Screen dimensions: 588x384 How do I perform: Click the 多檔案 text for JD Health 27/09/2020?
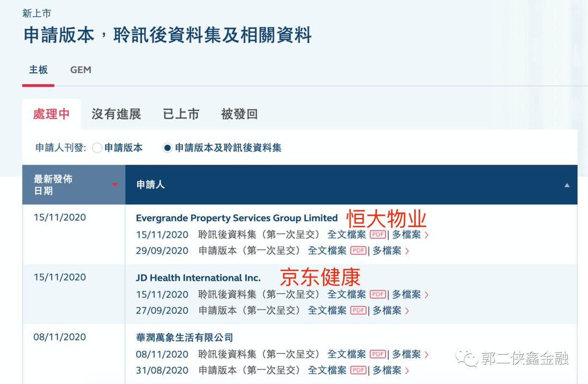click(387, 311)
